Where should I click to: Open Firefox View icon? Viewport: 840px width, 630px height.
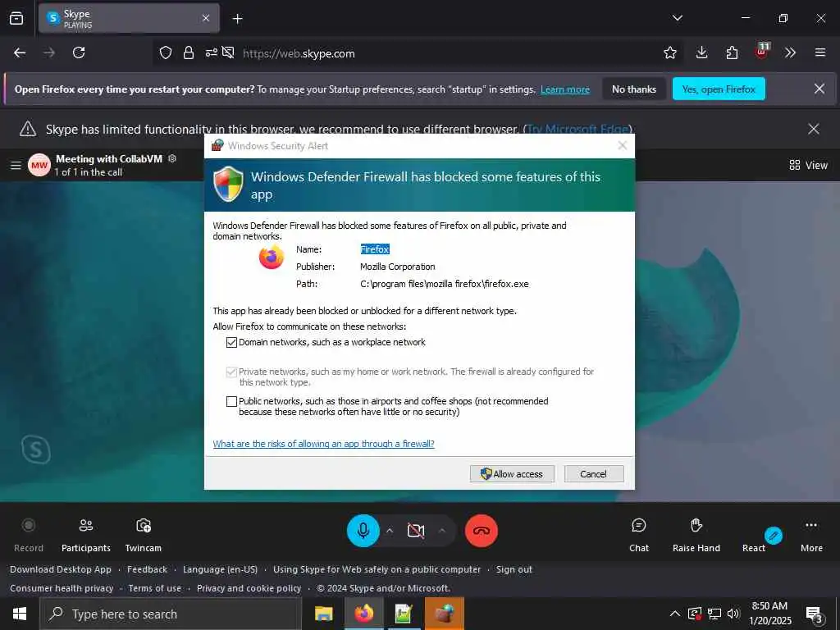point(16,18)
